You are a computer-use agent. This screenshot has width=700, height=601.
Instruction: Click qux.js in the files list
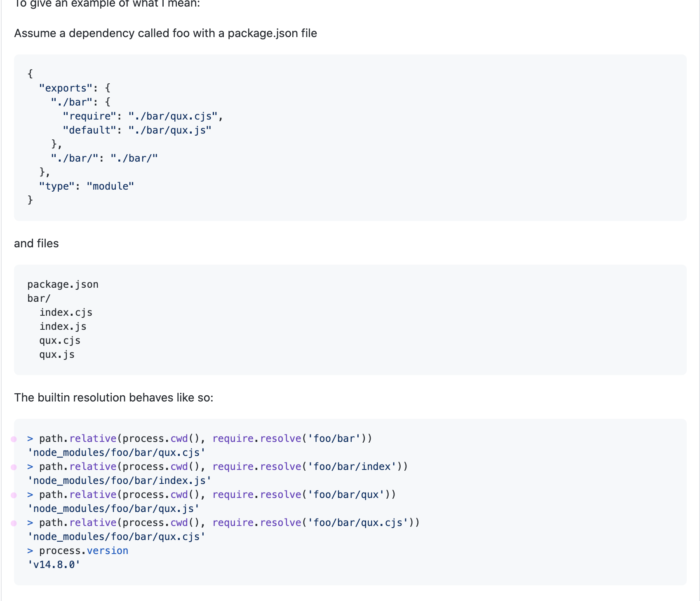click(57, 354)
